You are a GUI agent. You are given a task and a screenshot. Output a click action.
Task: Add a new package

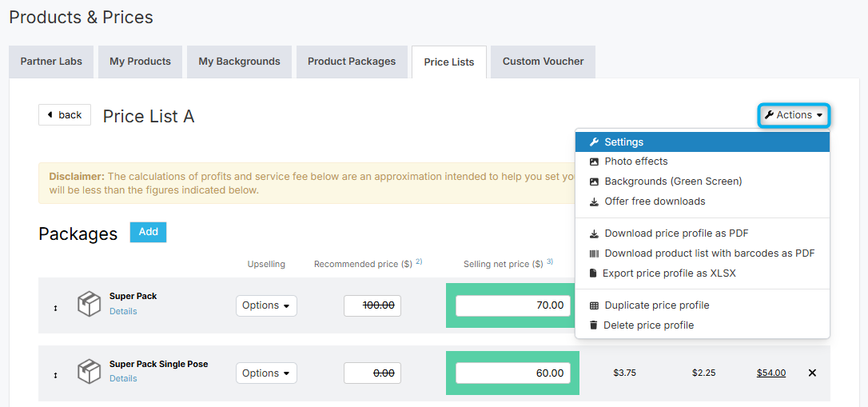coord(149,233)
